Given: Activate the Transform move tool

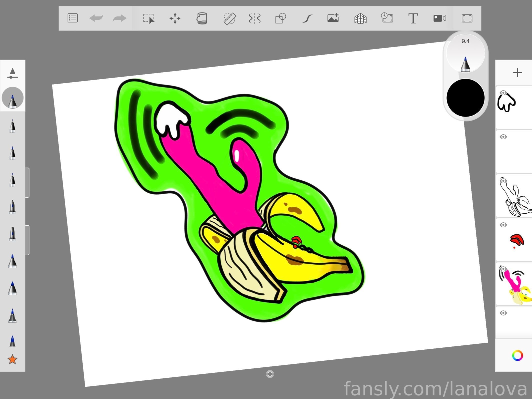Looking at the screenshot, I should (175, 19).
